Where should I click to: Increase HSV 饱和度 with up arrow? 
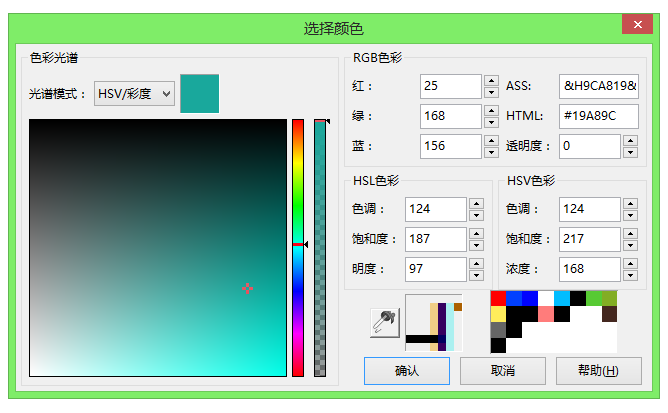tap(630, 234)
